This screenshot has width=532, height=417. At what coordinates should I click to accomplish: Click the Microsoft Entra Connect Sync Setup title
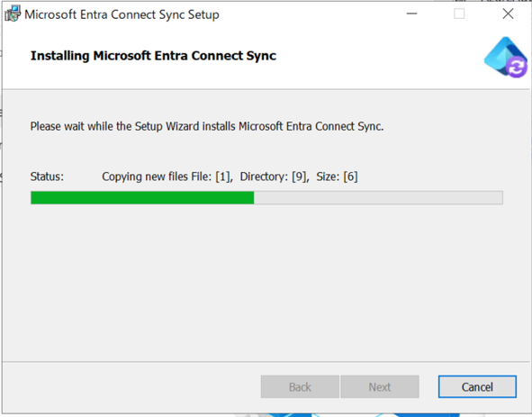(122, 14)
